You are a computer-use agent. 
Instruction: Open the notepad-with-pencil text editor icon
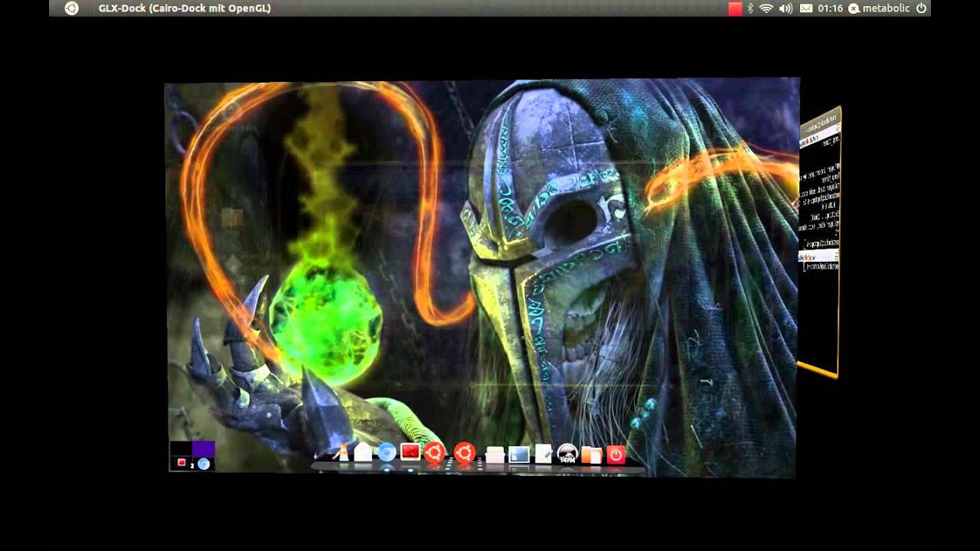click(x=543, y=454)
